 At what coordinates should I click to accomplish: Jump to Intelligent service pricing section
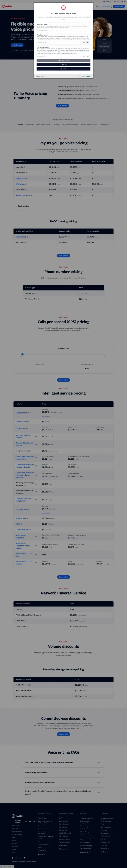click(x=70, y=125)
